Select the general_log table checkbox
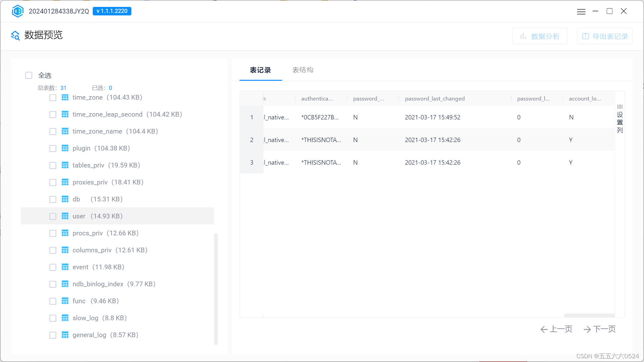 click(x=53, y=335)
